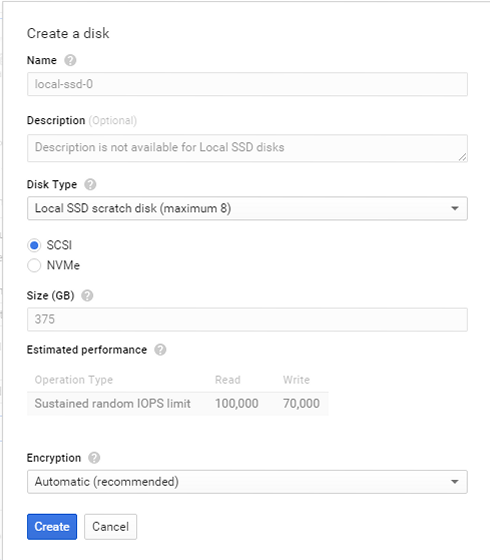
Task: Open the help icon beside Encryption
Action: click(94, 458)
